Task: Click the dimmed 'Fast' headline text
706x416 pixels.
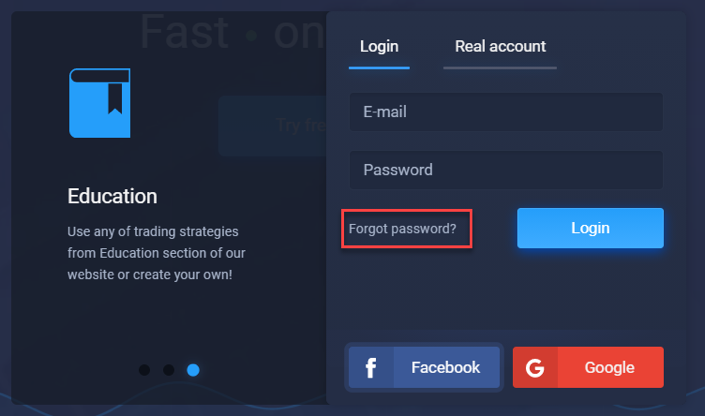Action: pos(185,32)
